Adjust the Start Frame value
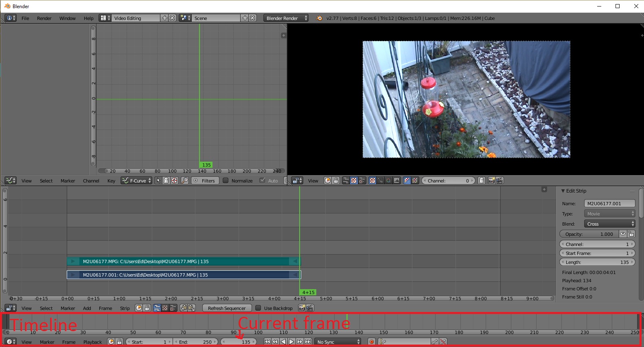Image resolution: width=644 pixels, height=347 pixels. 597,253
